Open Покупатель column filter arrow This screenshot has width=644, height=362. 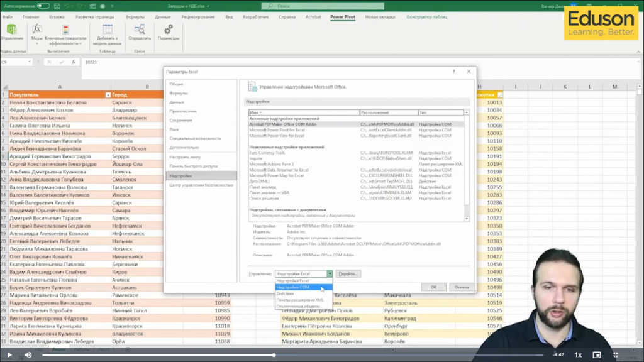pyautogui.click(x=108, y=95)
